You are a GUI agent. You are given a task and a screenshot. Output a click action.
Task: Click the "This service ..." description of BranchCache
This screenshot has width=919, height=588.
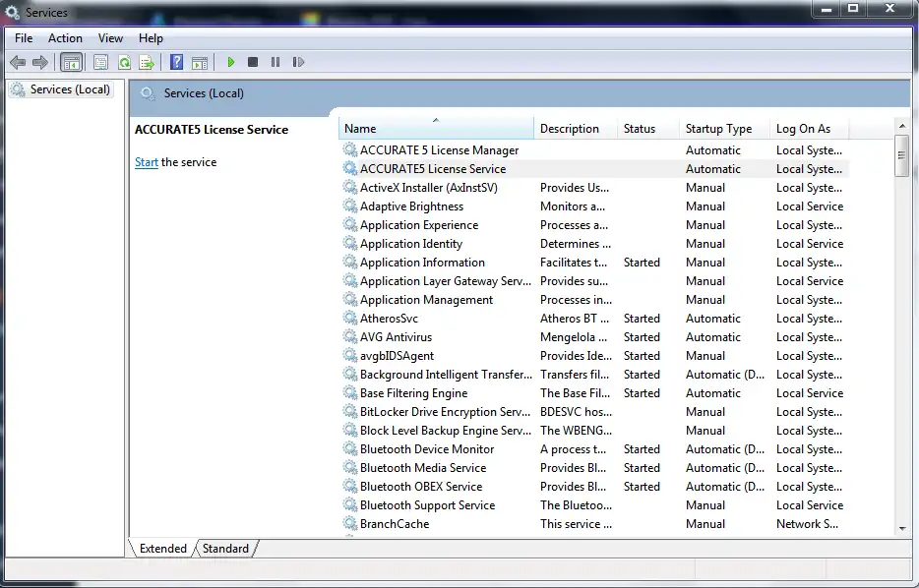tap(577, 523)
